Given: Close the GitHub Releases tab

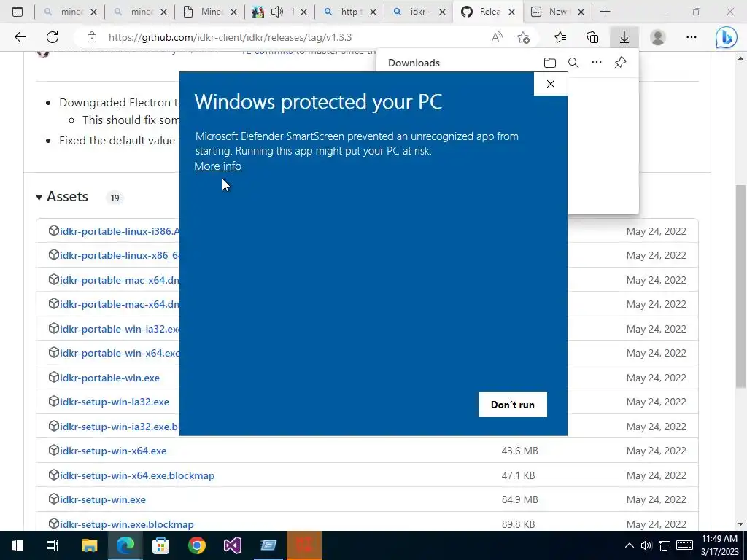Looking at the screenshot, I should 511,12.
